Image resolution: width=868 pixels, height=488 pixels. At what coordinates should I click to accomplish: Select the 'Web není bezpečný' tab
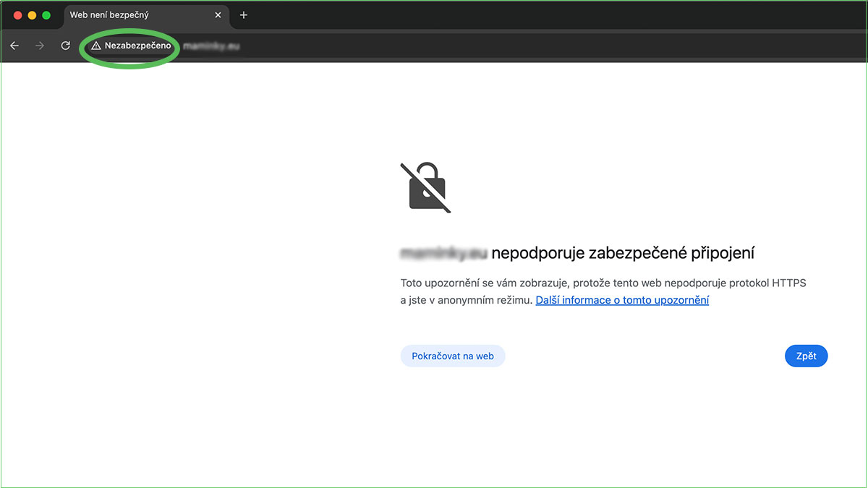click(147, 15)
